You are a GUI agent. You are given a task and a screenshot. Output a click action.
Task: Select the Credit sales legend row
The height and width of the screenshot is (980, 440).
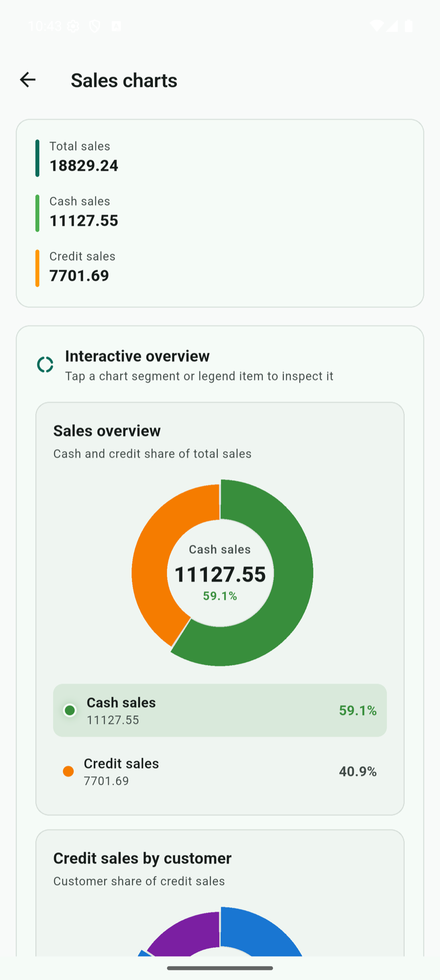[x=220, y=772]
